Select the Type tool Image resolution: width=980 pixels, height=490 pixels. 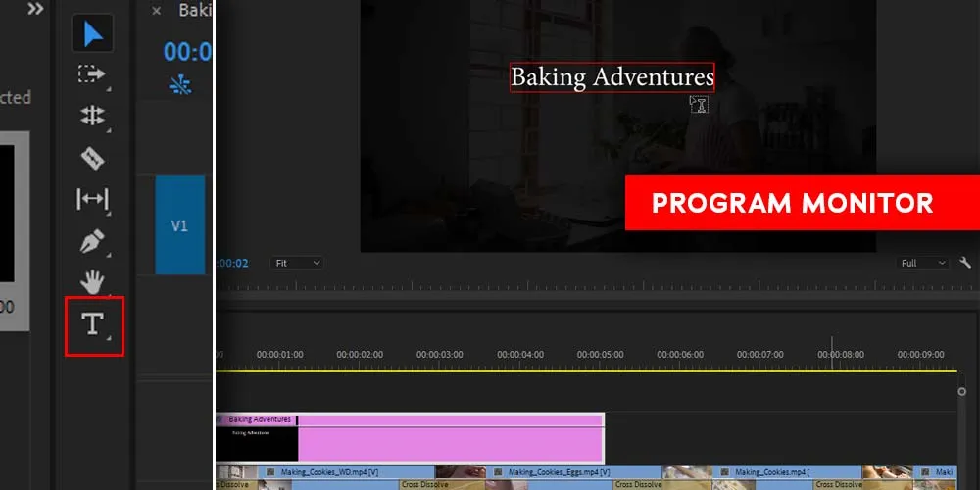(93, 325)
